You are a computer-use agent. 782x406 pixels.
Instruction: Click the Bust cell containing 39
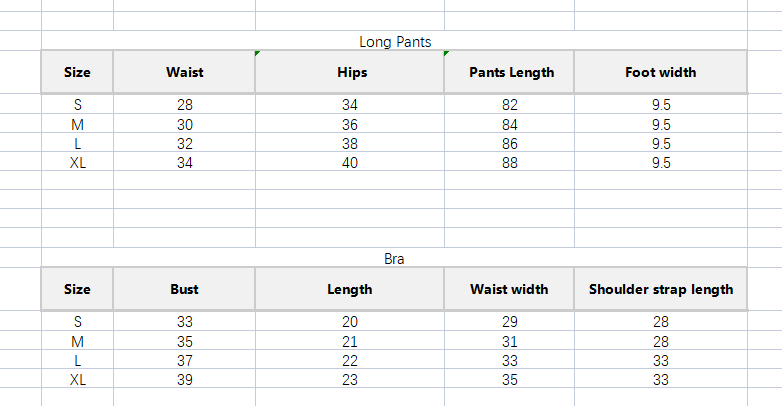coord(184,380)
